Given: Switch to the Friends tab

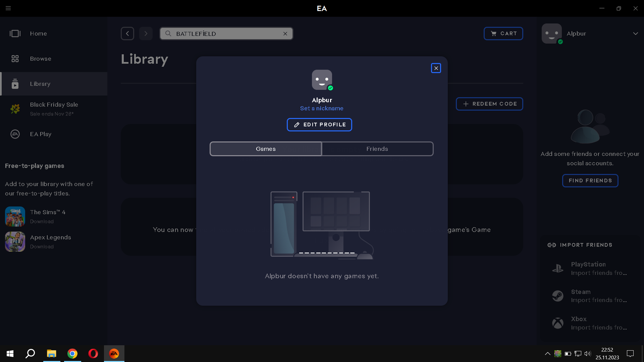Looking at the screenshot, I should point(377,149).
